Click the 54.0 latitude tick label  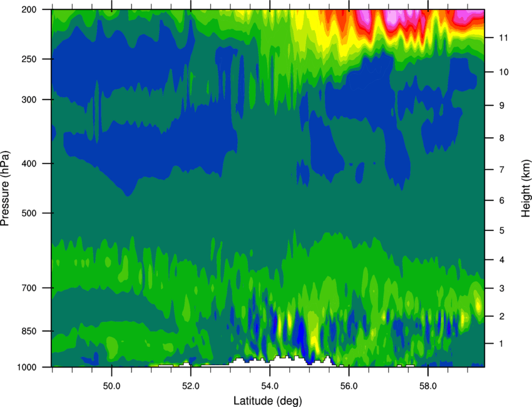270,386
